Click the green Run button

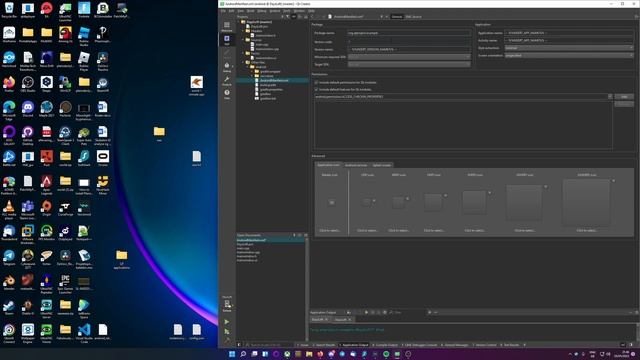tap(227, 322)
